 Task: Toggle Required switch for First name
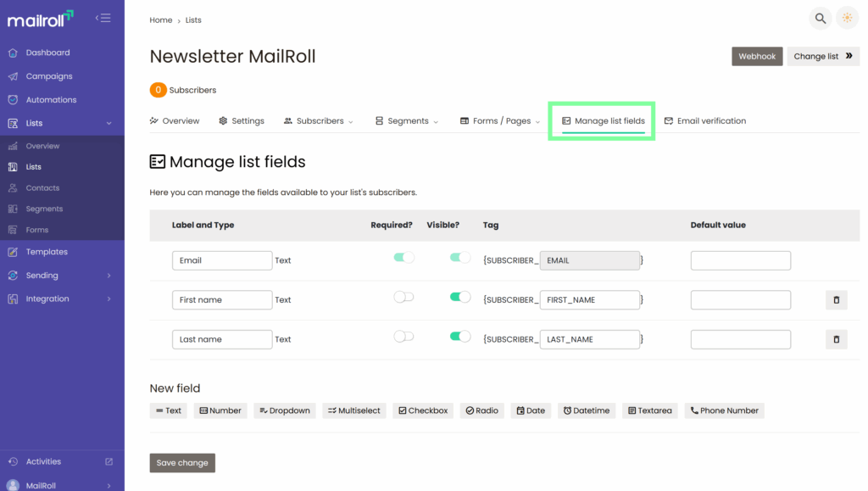(x=403, y=297)
